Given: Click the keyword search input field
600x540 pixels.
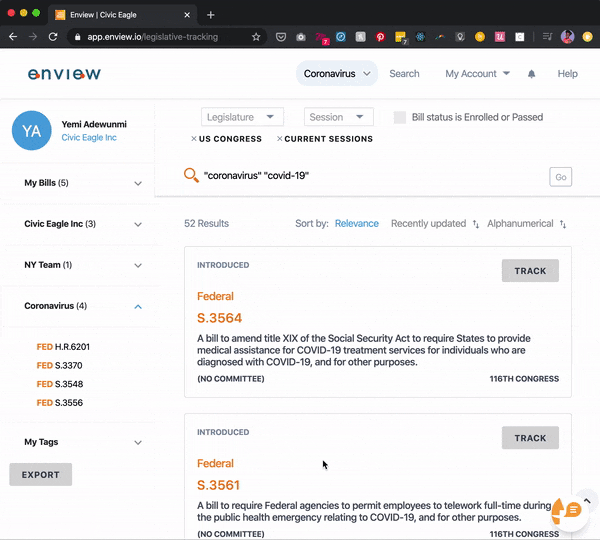Looking at the screenshot, I should (370, 176).
